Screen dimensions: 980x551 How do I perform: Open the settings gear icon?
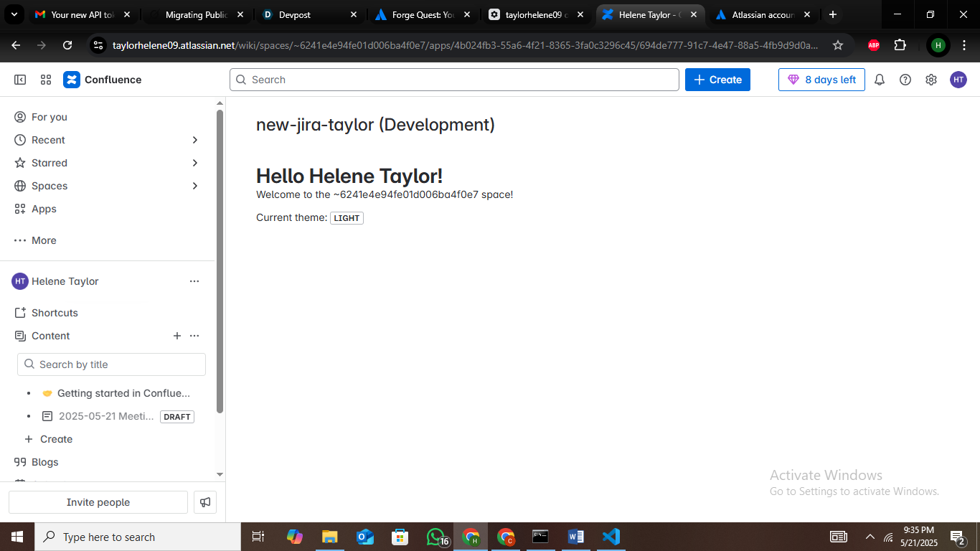pyautogui.click(x=931, y=80)
